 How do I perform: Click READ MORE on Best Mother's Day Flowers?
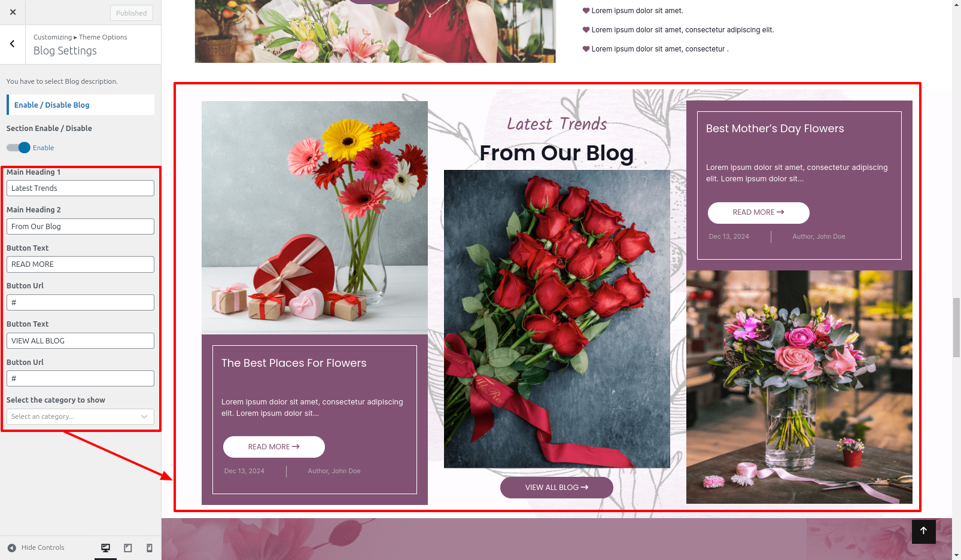coord(758,212)
